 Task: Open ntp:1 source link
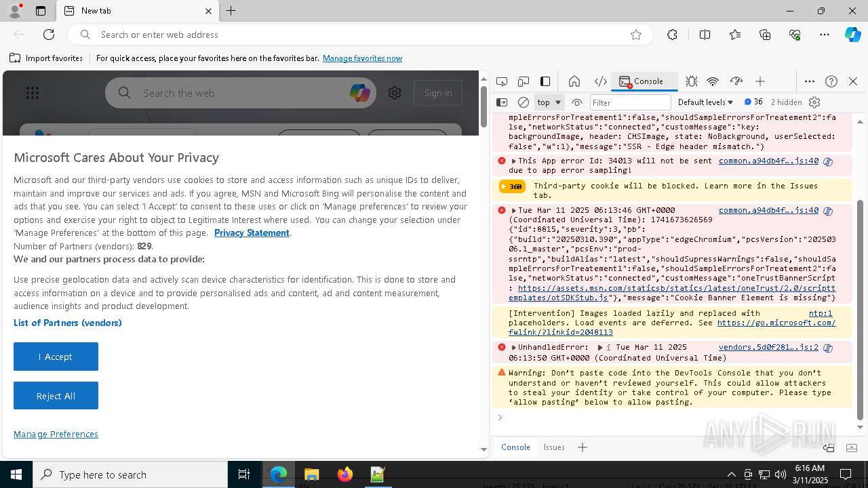pyautogui.click(x=821, y=313)
